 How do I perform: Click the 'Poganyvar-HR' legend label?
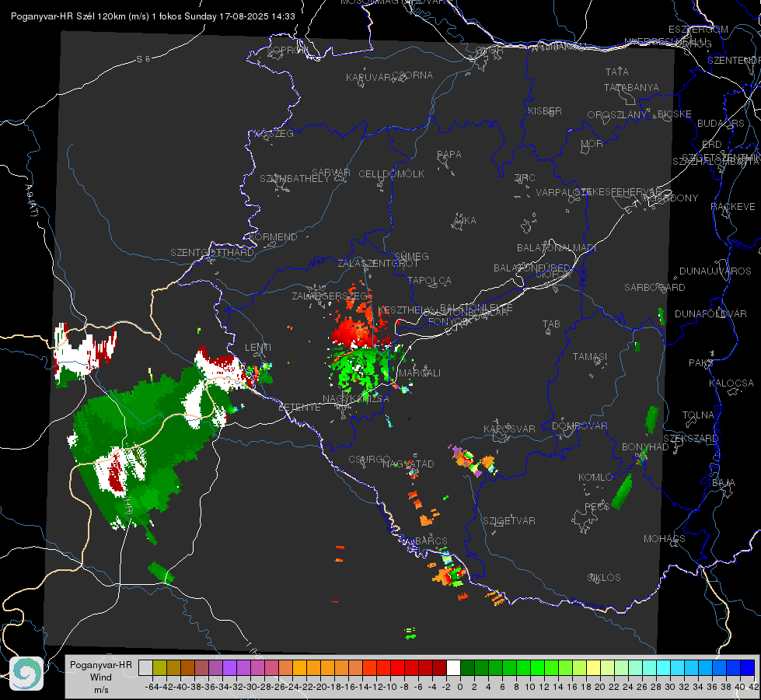tap(101, 665)
